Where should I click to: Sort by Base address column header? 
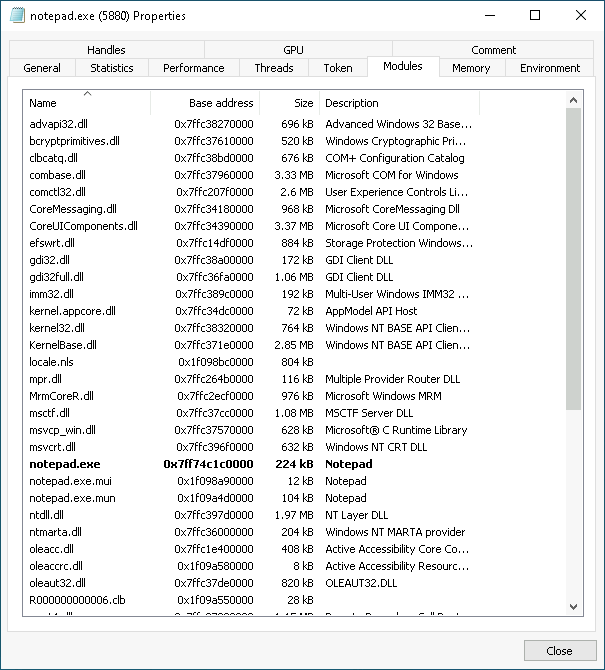tap(205, 103)
